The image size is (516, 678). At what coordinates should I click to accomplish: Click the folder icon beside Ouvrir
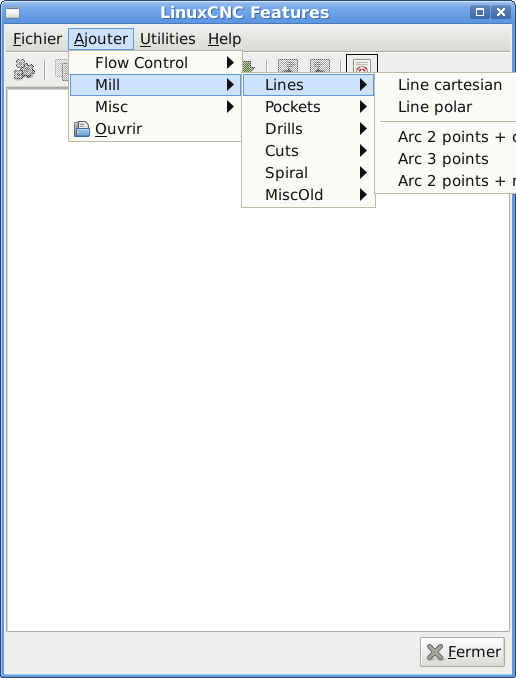tap(82, 129)
